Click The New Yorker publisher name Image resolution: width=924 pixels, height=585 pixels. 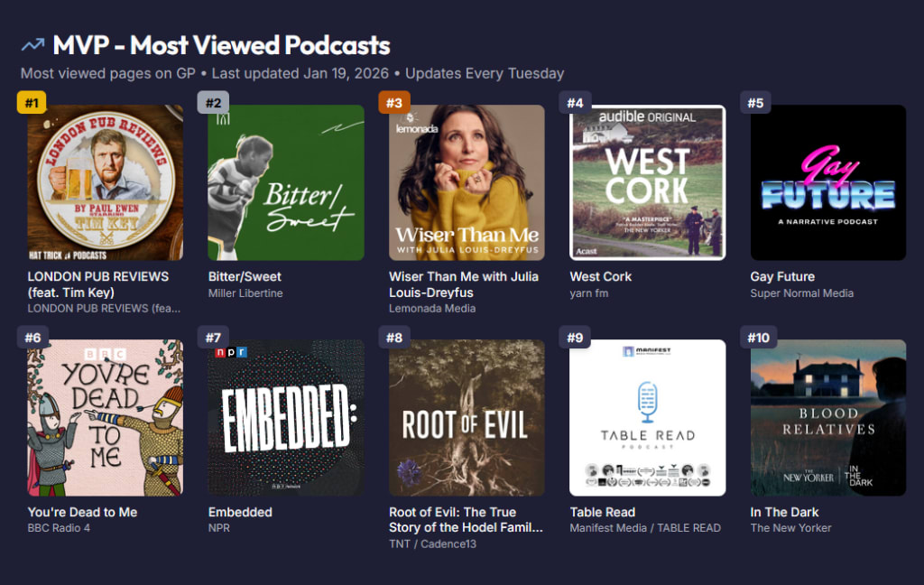790,528
